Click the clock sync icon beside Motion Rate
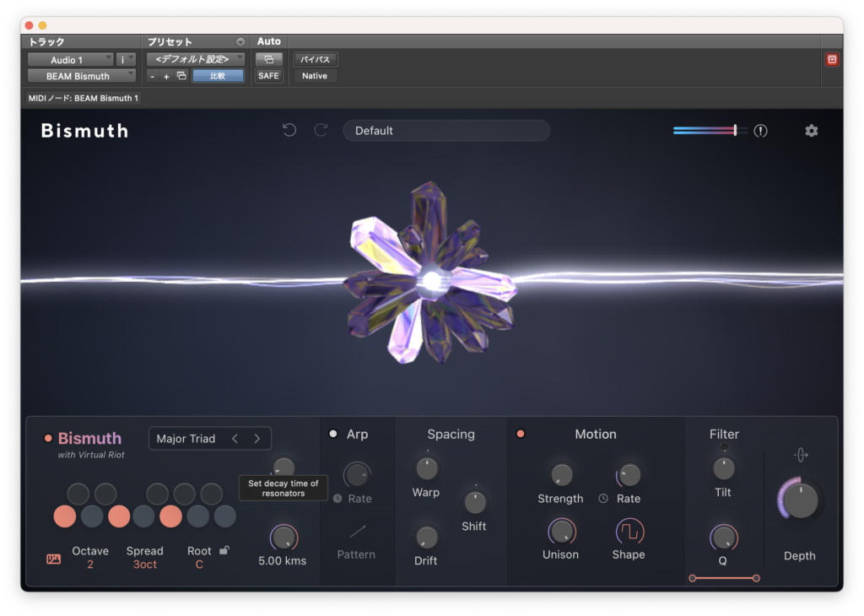The width and height of the screenshot is (864, 616). (603, 498)
